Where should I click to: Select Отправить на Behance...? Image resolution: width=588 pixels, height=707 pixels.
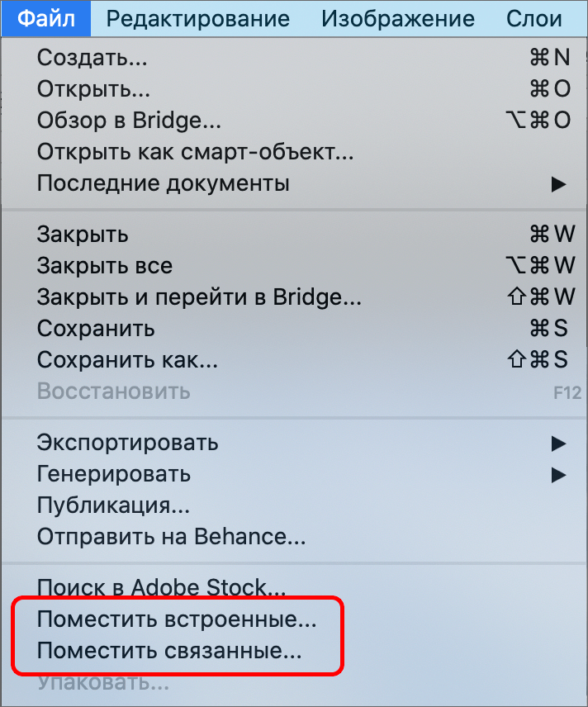pyautogui.click(x=171, y=537)
